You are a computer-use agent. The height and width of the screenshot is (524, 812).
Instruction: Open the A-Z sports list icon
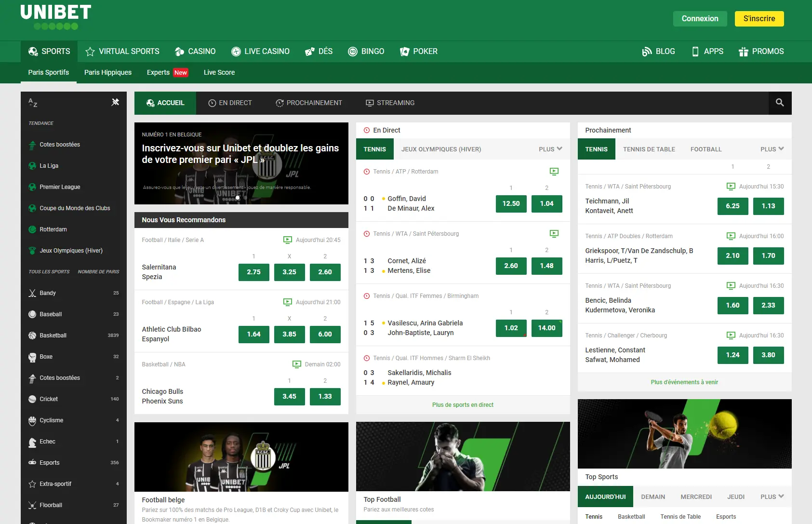point(33,103)
